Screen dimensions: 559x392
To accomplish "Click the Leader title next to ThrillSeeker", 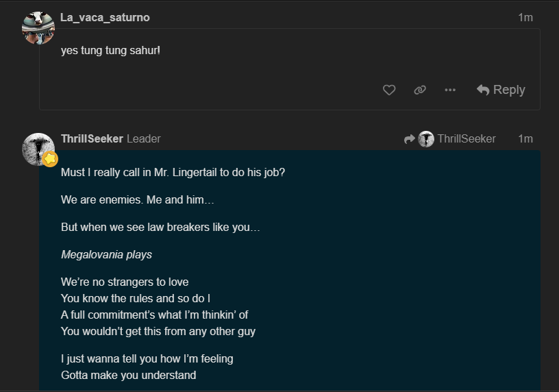I will click(144, 138).
